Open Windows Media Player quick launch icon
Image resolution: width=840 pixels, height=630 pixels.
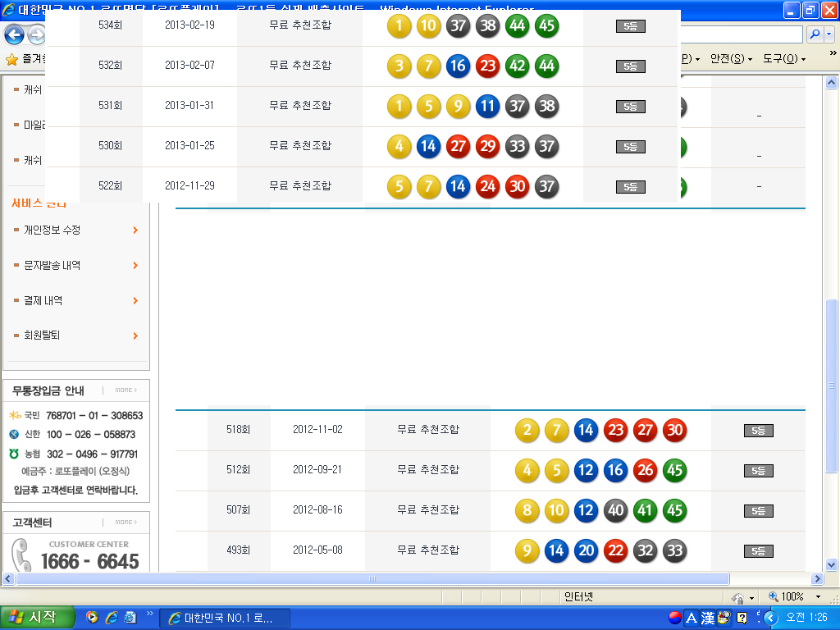coord(92,618)
